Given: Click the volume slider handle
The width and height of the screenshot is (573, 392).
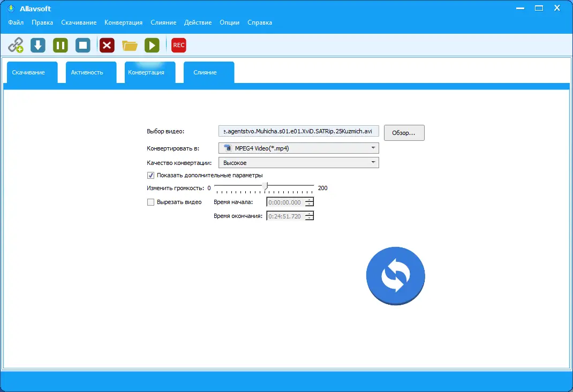Looking at the screenshot, I should point(266,186).
